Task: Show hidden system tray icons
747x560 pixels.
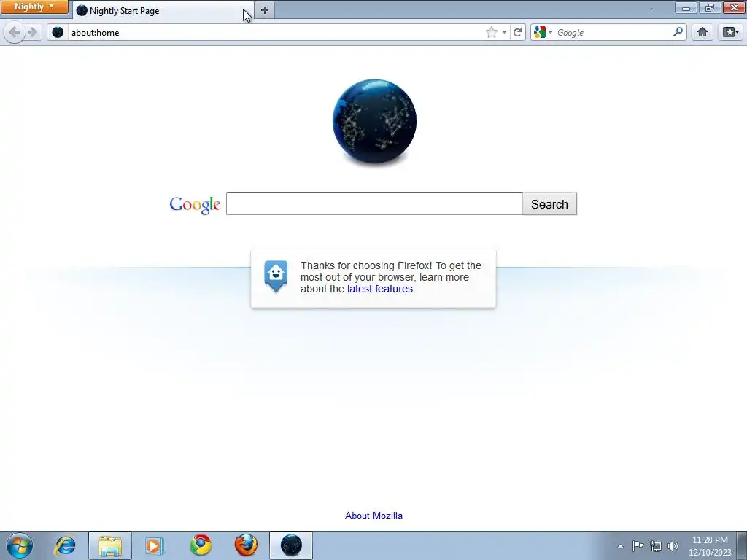Action: (x=620, y=546)
